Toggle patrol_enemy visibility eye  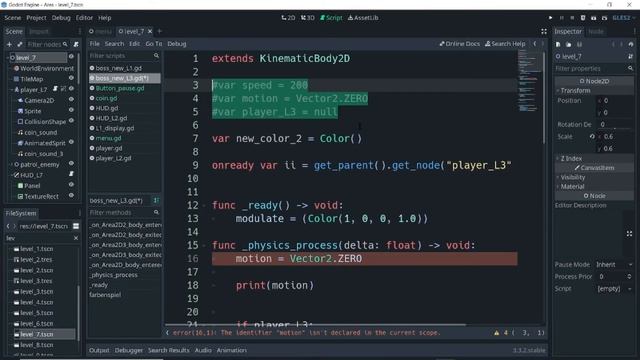pos(71,163)
